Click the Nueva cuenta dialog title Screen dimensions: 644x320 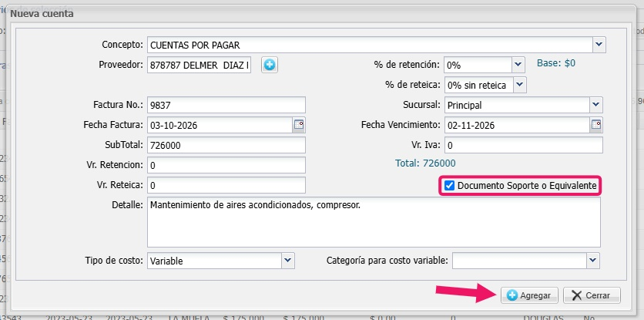click(x=42, y=14)
